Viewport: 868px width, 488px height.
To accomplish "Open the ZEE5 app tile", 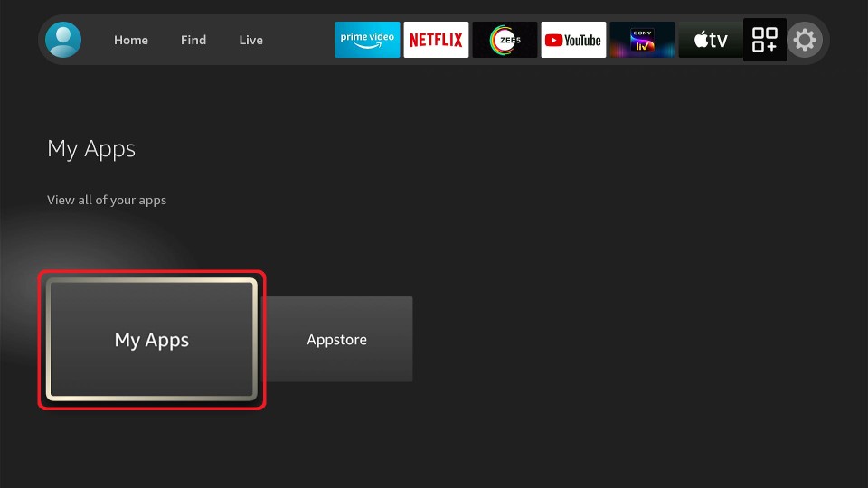I will click(x=505, y=40).
